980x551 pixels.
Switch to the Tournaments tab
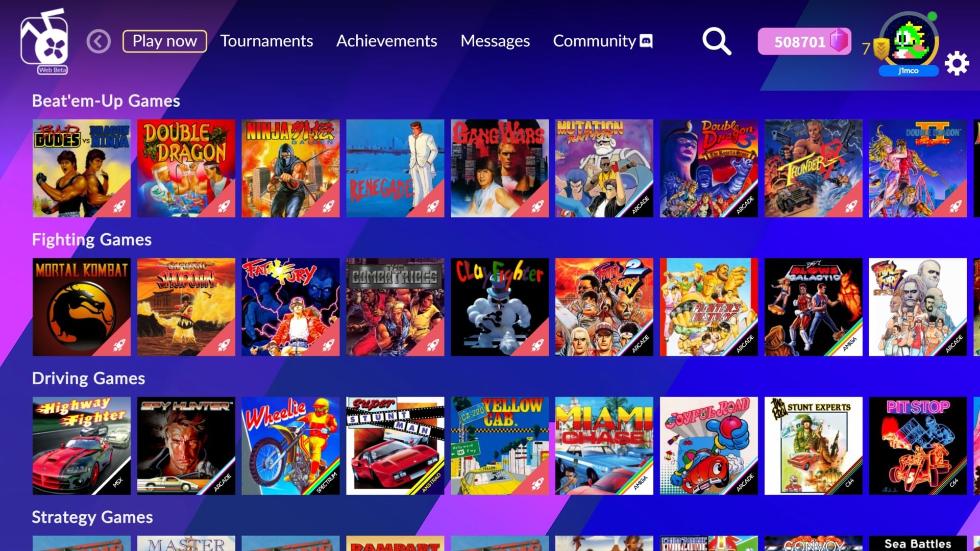point(266,41)
